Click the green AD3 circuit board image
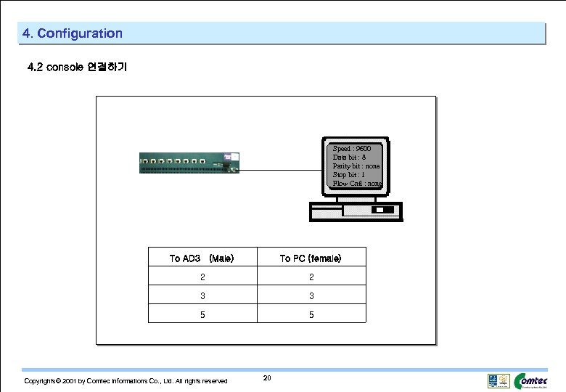The width and height of the screenshot is (566, 392). tap(189, 163)
